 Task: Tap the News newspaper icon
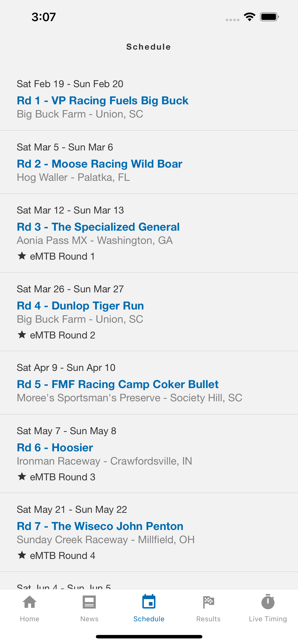89,602
